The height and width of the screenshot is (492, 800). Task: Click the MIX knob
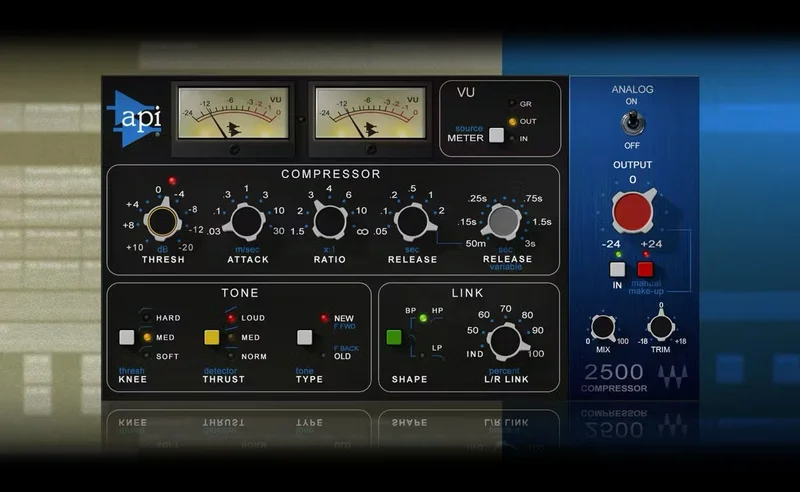pyautogui.click(x=603, y=327)
